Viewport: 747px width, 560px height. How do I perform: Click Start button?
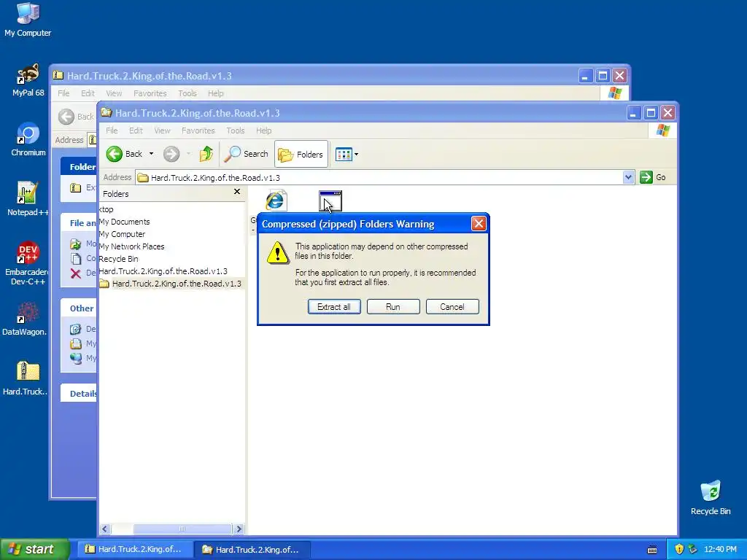[34, 549]
